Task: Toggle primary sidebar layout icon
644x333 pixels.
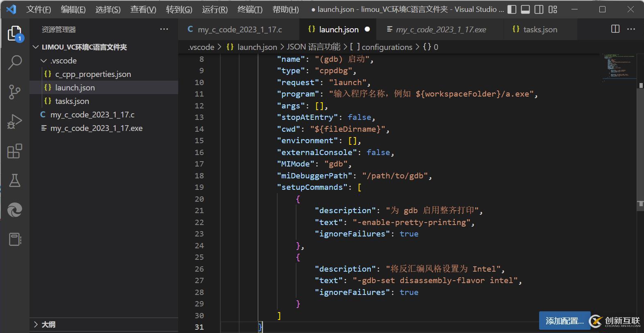Action: (x=512, y=9)
